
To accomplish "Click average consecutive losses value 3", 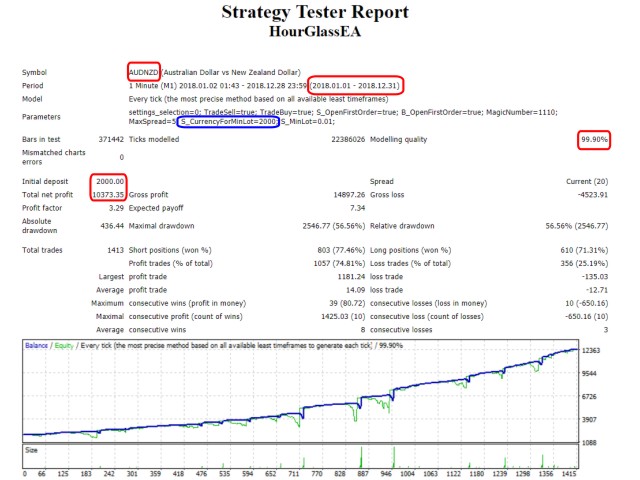I will pyautogui.click(x=606, y=330).
